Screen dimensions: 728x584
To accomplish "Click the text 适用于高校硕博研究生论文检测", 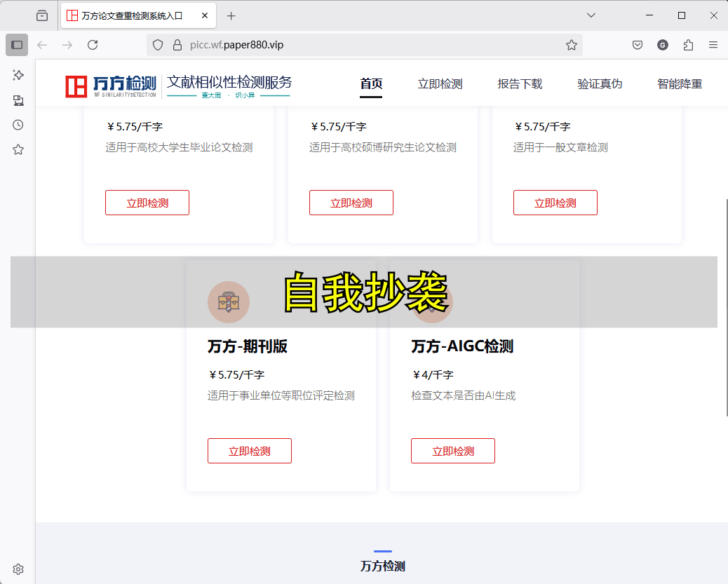I will [383, 148].
